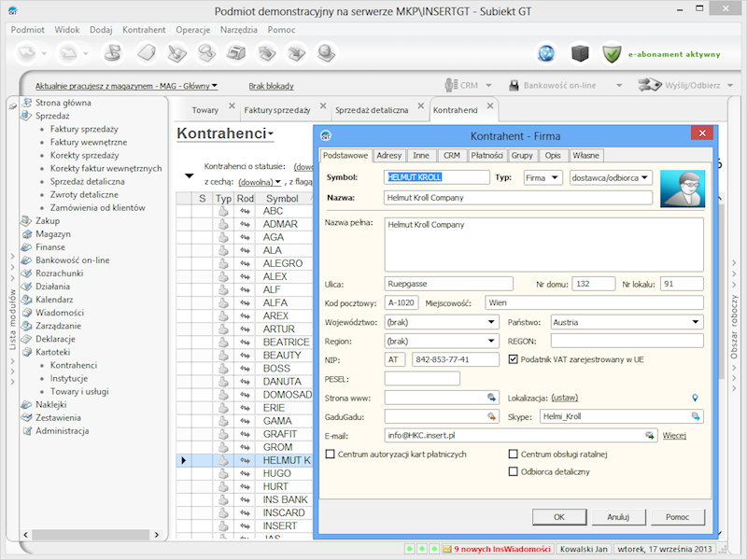Click the Skype call icon
This screenshot has width=747, height=560.
(x=696, y=416)
